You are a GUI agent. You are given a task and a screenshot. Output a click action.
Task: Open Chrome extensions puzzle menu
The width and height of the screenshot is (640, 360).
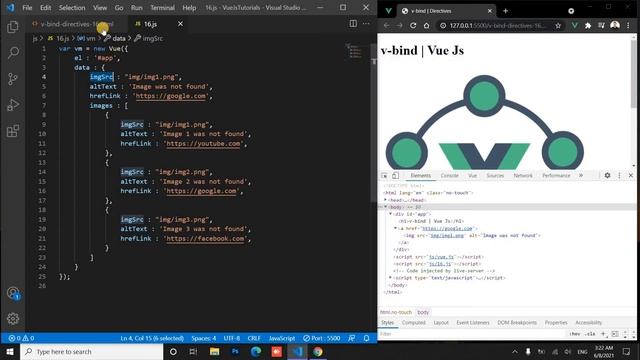click(588, 25)
